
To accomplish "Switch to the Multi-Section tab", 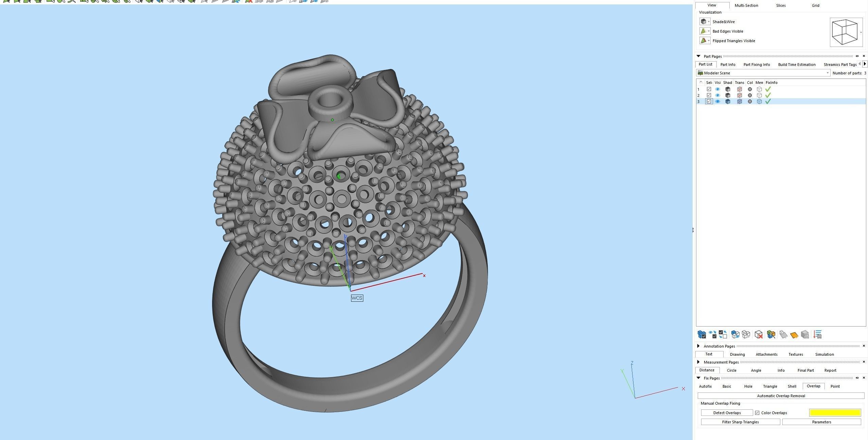I will pyautogui.click(x=746, y=5).
